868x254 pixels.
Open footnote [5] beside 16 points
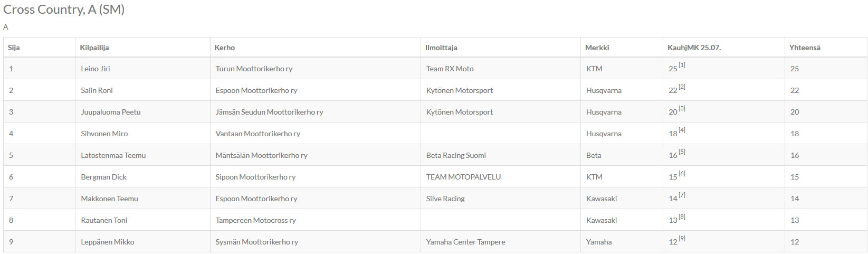click(x=682, y=152)
